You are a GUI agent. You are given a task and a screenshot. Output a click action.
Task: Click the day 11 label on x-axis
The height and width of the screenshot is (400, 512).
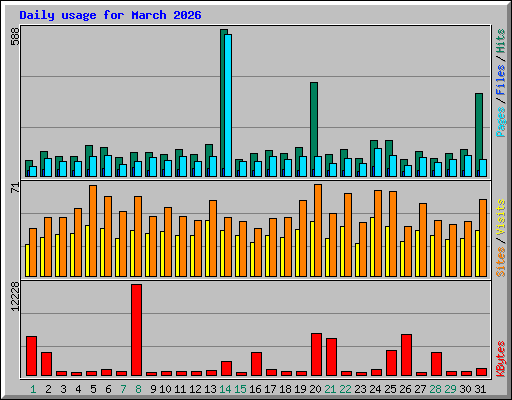point(180,389)
